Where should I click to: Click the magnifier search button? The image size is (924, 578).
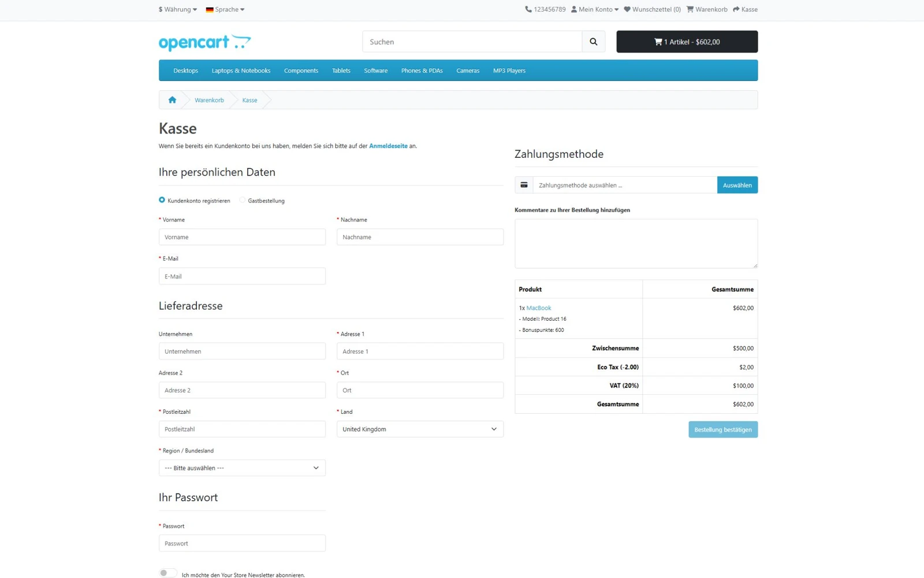pos(593,42)
